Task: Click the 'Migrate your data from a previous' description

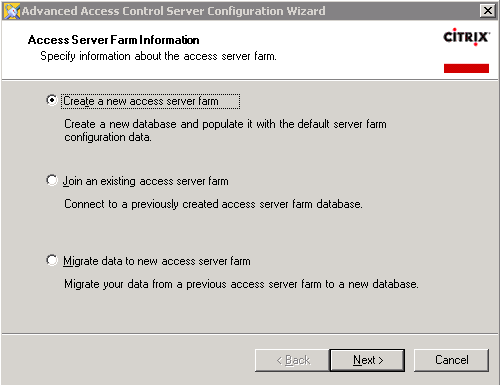Action: [x=241, y=284]
